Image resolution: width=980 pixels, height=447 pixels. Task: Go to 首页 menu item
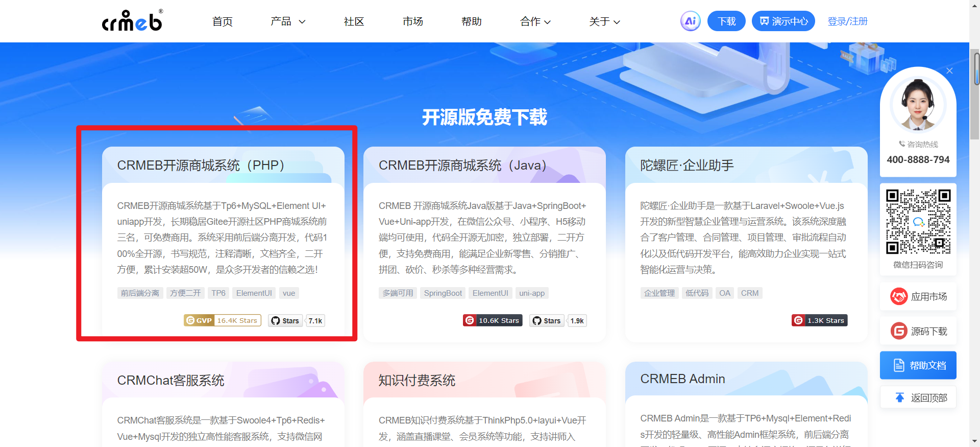[x=223, y=21]
